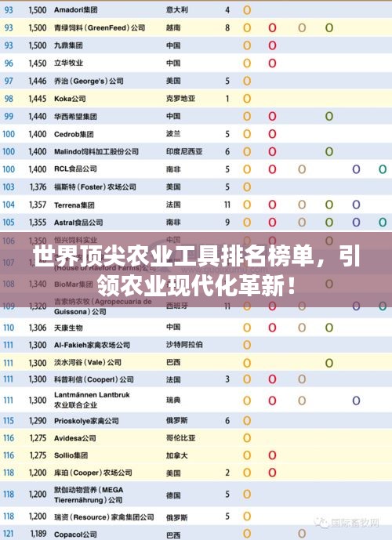This screenshot has height=540, width=392.
Task: Click rank number 97 beside 乔治 George's
Action: tap(9, 81)
